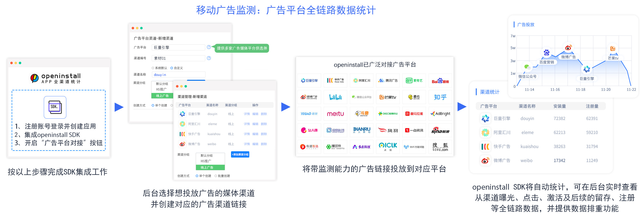Click 删除 on the douyin channel row
Screen dimensions: 644x219
[264, 114]
